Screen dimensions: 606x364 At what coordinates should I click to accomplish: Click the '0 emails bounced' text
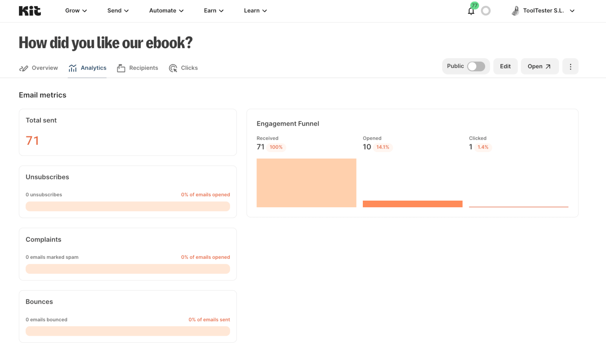tap(47, 320)
